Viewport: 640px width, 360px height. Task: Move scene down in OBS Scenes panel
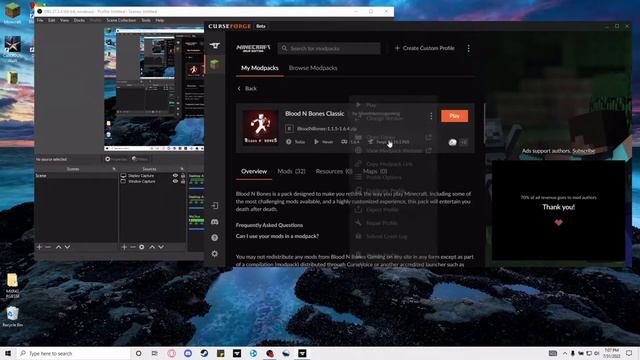[x=67, y=247]
